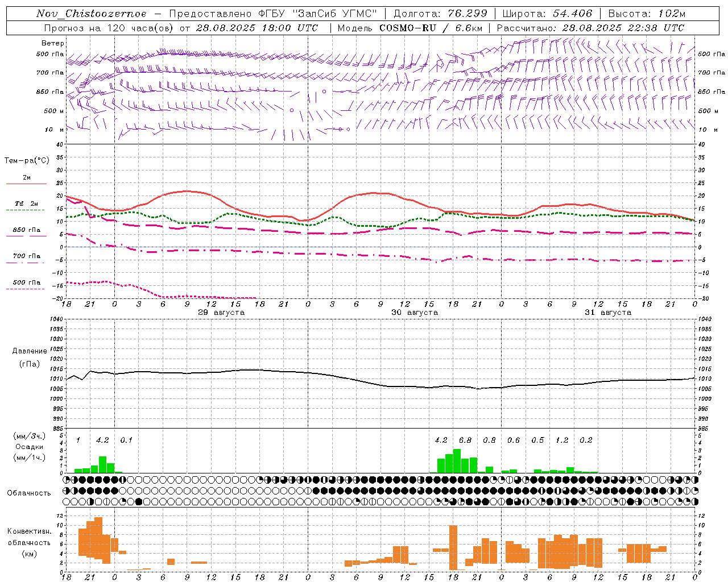Click the forecast start time 28.08.2025 18:00 UTC
728x582 pixels.
click(257, 28)
